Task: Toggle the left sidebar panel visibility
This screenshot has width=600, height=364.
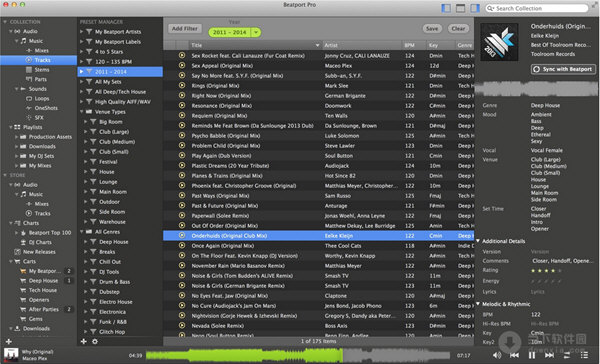Action: pyautogui.click(x=446, y=8)
